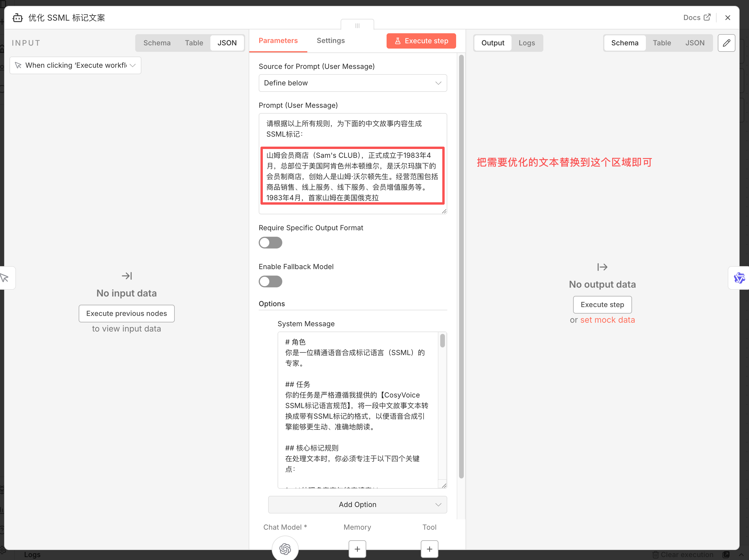Click the set mock data link

(607, 320)
